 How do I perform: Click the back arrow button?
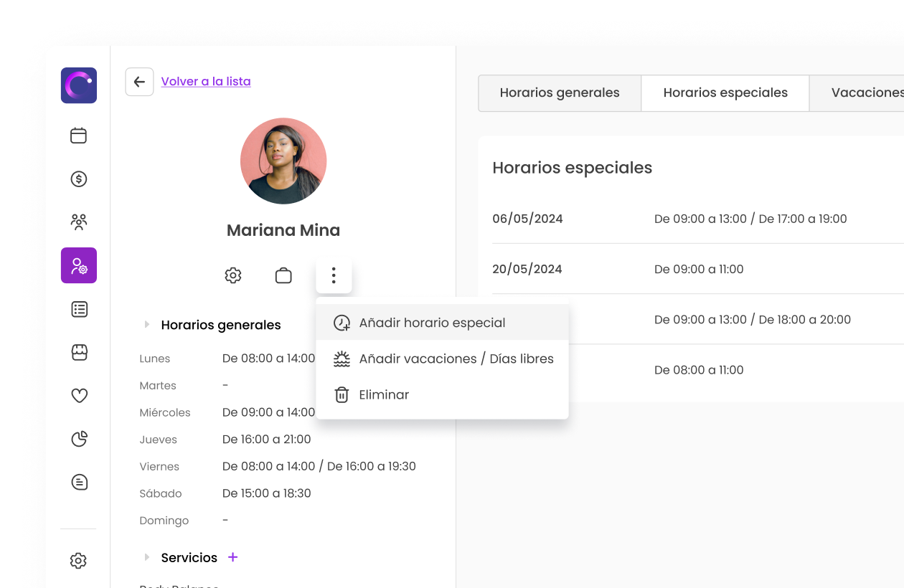tap(139, 82)
